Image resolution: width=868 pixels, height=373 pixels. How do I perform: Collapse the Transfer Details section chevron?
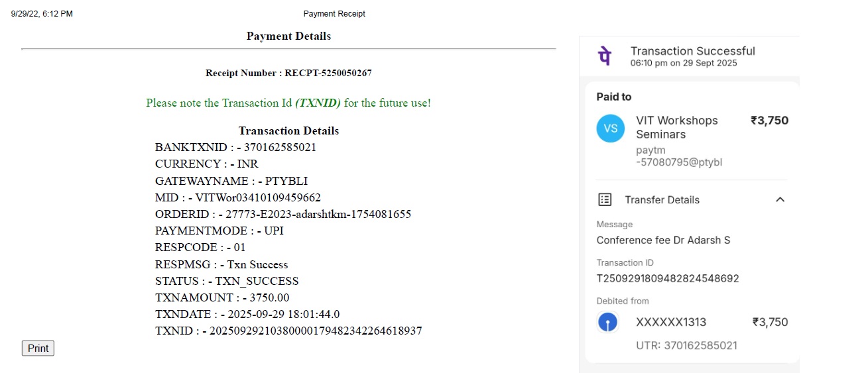point(780,199)
